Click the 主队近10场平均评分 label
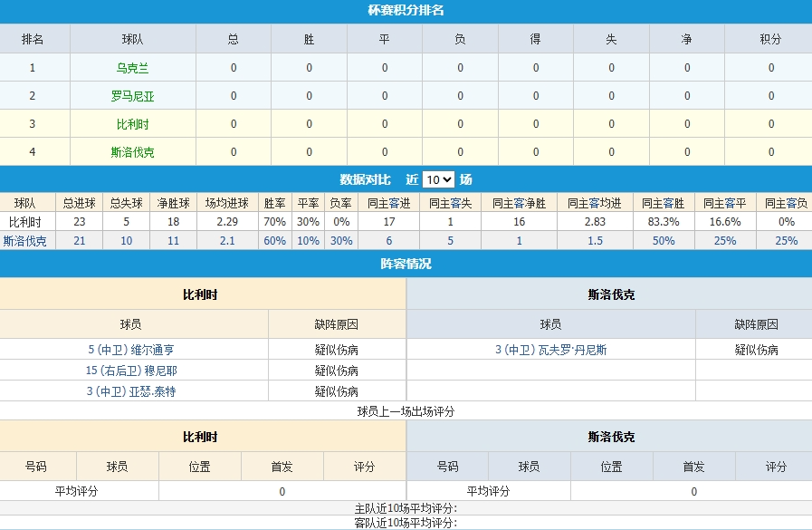This screenshot has height=530, width=812. (x=406, y=509)
